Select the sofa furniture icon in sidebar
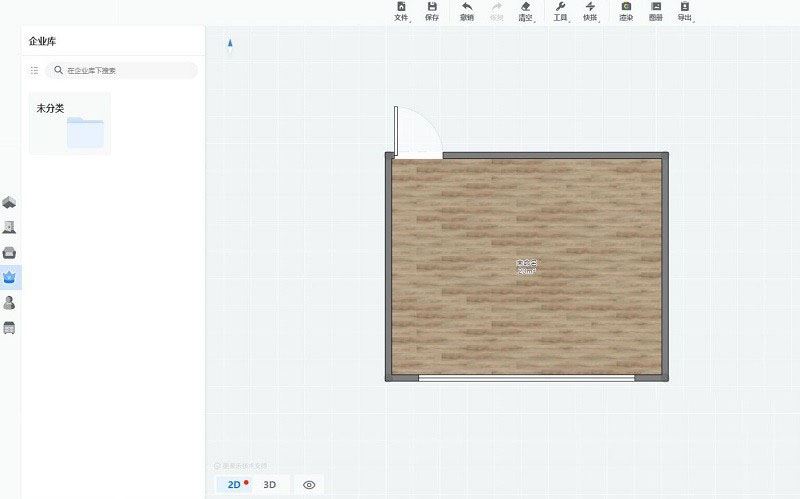The width and height of the screenshot is (800, 499). pos(10,252)
